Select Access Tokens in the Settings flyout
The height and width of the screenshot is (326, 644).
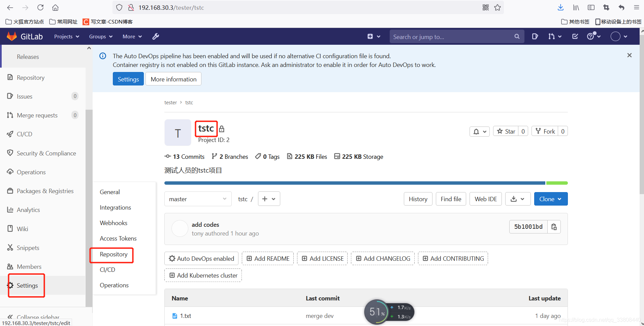click(118, 239)
